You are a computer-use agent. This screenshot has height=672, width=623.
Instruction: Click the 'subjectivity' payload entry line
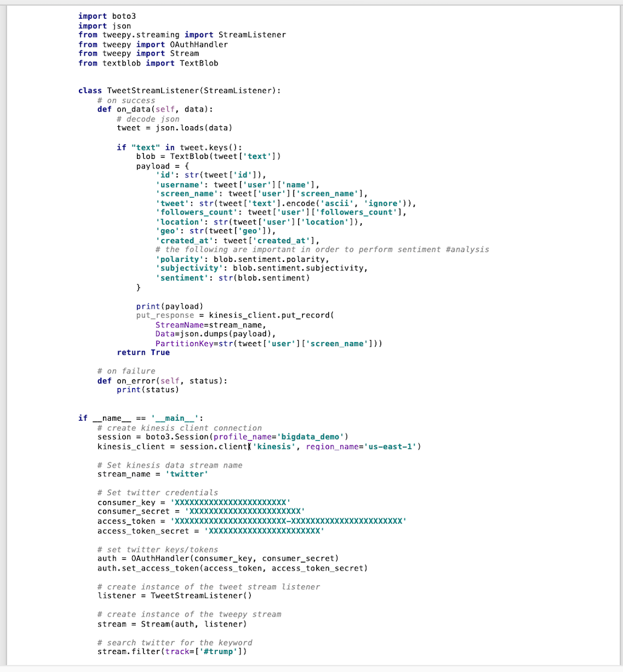coord(261,269)
